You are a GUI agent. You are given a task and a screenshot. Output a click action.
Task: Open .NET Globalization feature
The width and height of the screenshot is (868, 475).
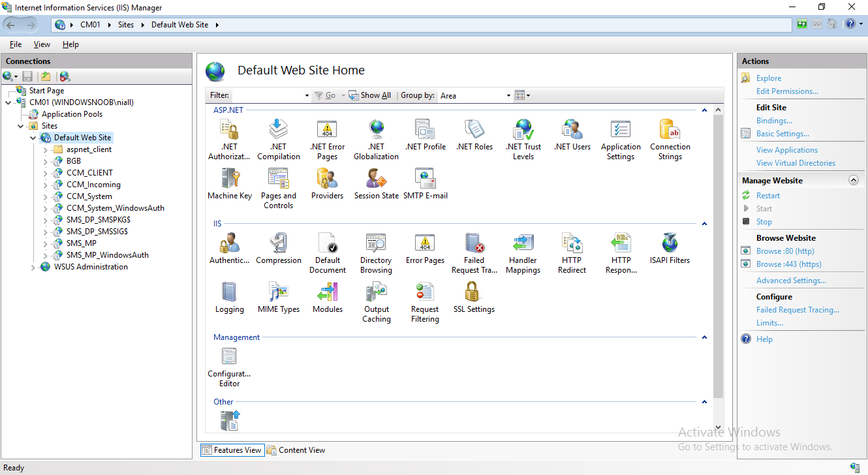pyautogui.click(x=376, y=140)
